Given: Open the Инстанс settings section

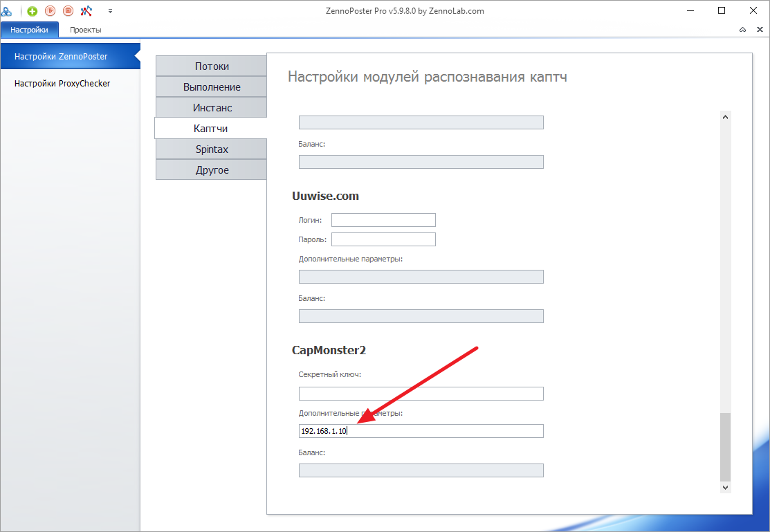Looking at the screenshot, I should (211, 108).
